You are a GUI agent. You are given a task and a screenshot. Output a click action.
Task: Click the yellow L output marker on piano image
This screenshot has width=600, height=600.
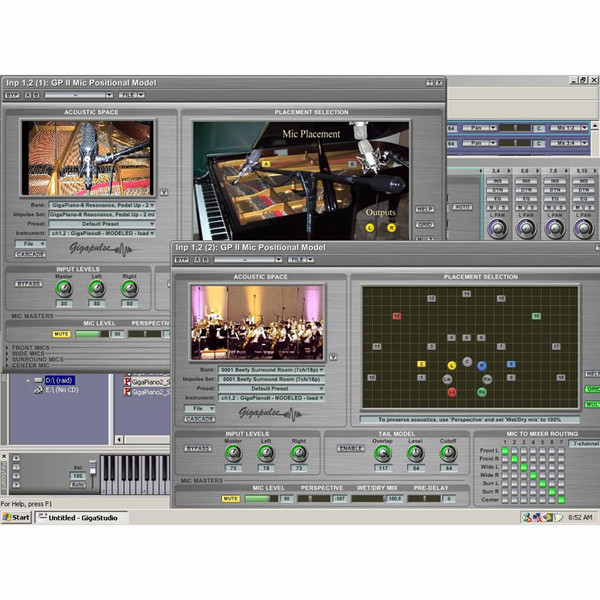coord(370,228)
